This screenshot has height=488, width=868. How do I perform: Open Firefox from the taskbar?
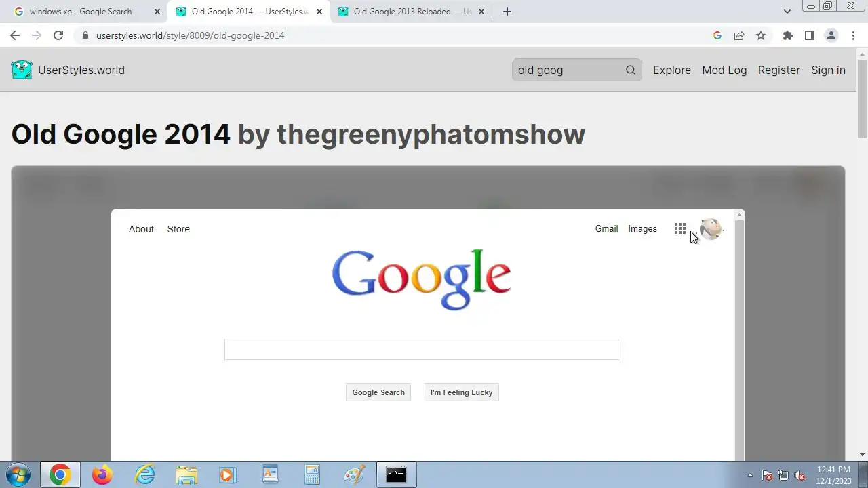[x=102, y=474]
